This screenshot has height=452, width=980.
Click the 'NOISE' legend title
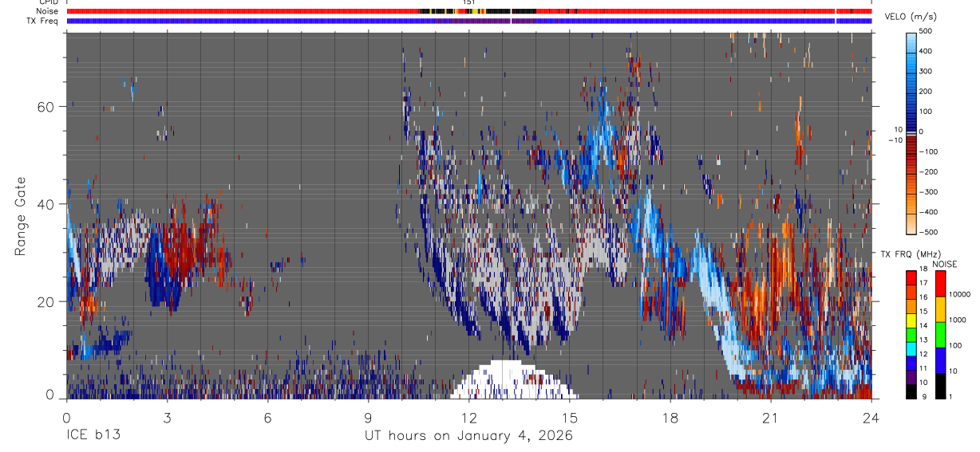945,264
